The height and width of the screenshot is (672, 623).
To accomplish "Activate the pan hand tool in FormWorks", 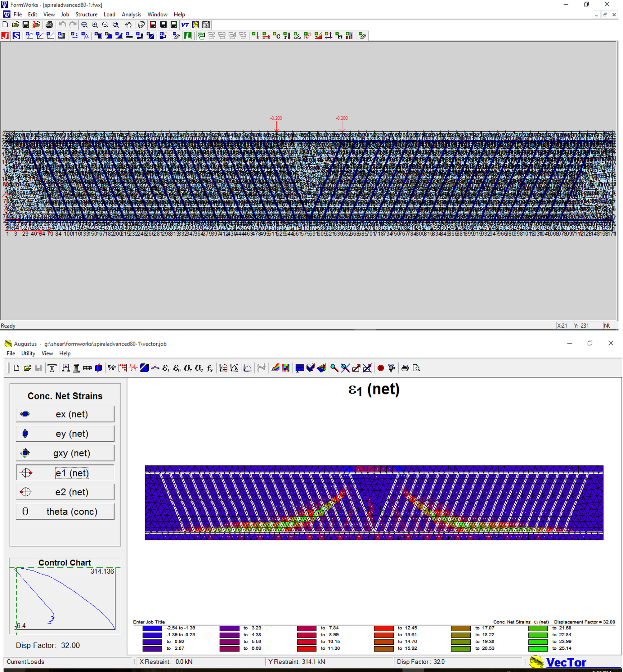I will click(x=128, y=25).
